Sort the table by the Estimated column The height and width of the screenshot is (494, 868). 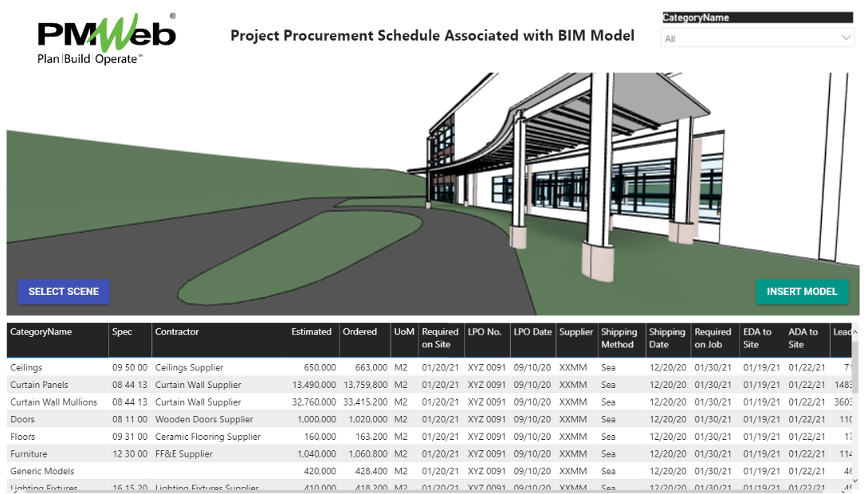click(312, 331)
